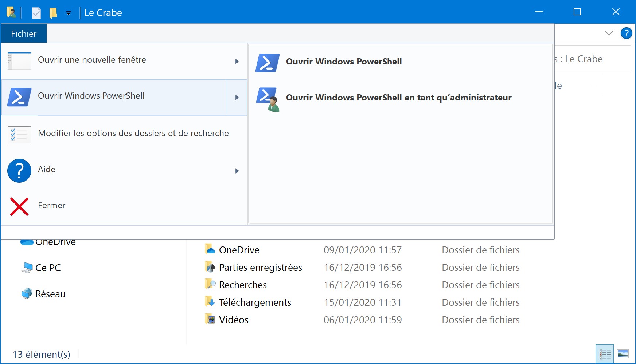Click the folder options checklist icon
Image resolution: width=636 pixels, height=364 pixels.
19,134
